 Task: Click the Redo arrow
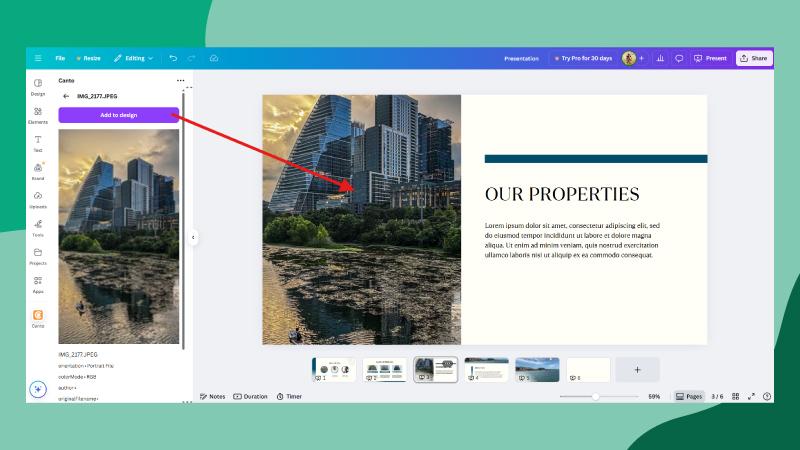191,58
